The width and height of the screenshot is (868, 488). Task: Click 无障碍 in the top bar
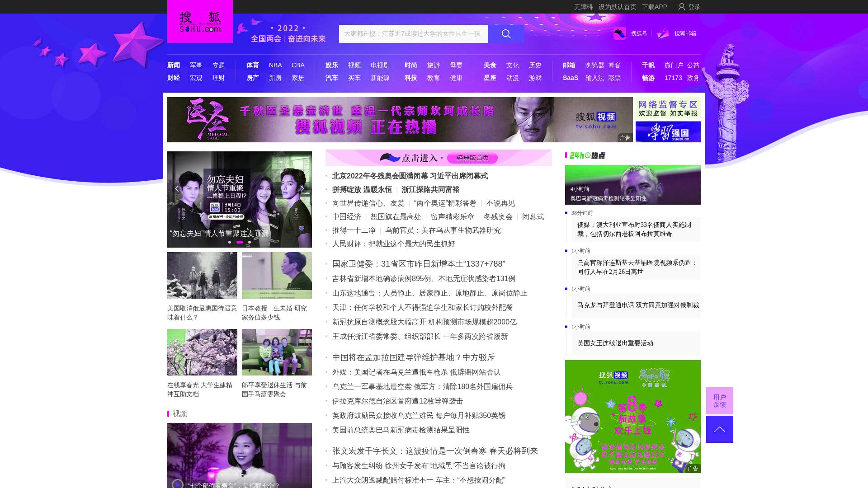583,7
